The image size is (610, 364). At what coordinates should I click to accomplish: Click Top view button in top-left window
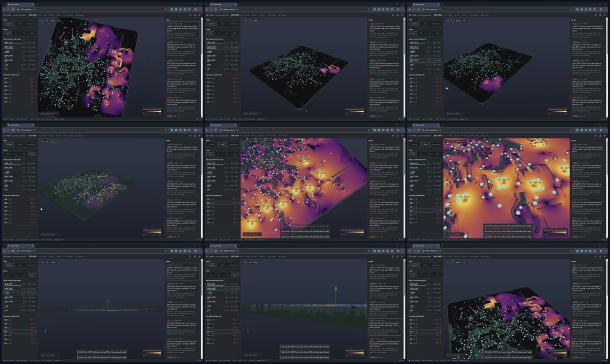point(42,21)
